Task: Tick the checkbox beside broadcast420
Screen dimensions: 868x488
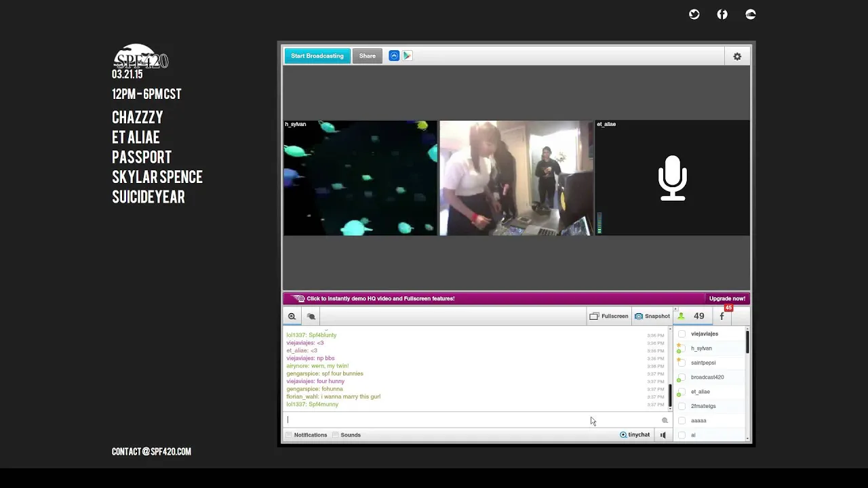Action: tap(682, 378)
